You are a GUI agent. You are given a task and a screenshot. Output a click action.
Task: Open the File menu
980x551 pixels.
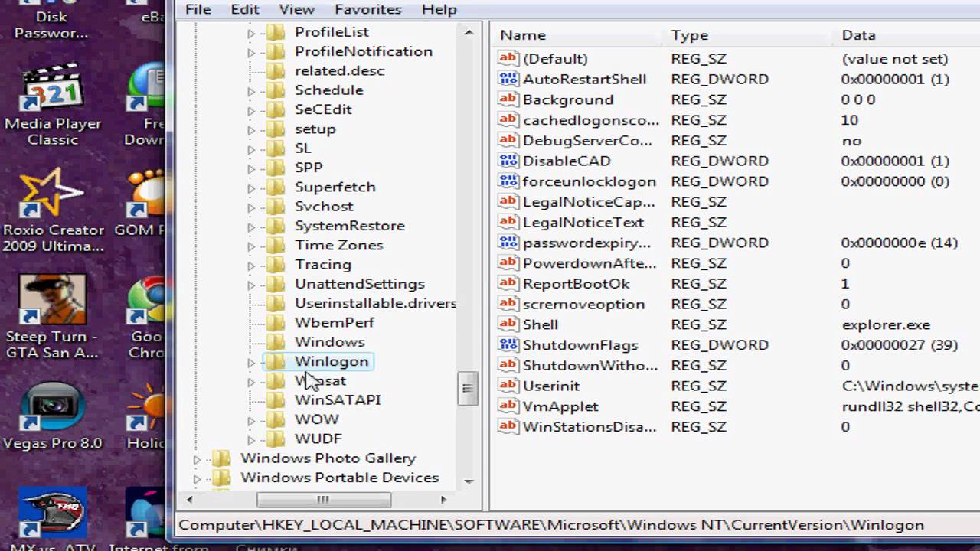pyautogui.click(x=198, y=9)
